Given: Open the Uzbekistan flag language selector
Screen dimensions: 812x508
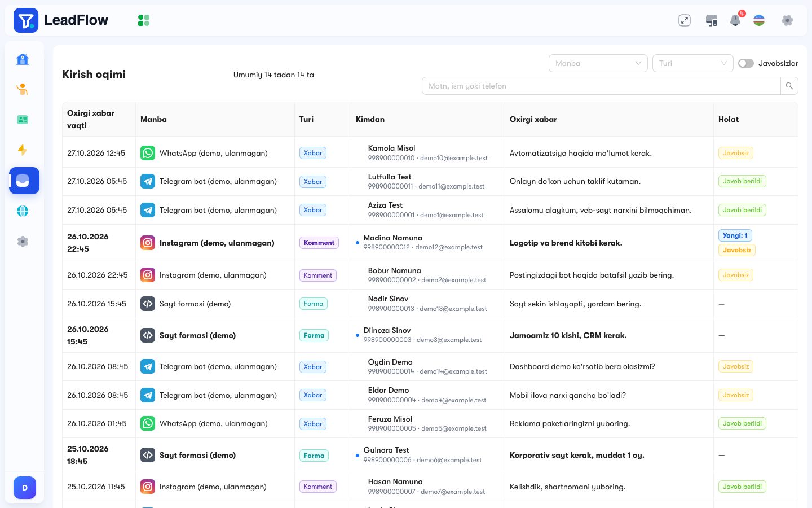Looking at the screenshot, I should point(759,20).
